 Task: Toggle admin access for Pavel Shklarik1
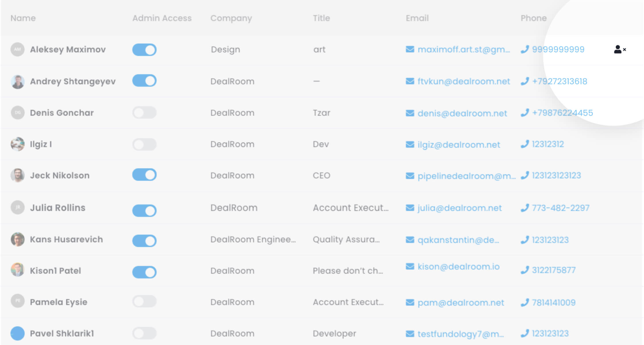pos(144,333)
